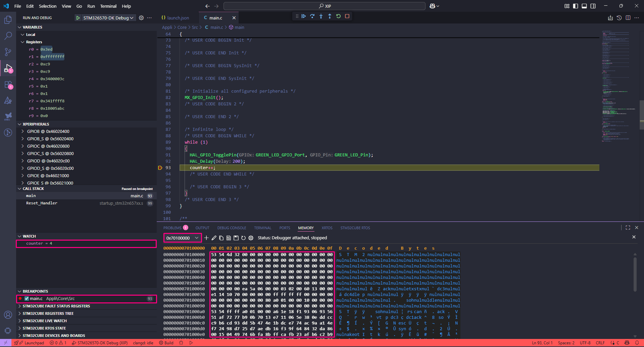Select the Step Over debug icon
Image resolution: width=644 pixels, height=347 pixels.
click(312, 16)
